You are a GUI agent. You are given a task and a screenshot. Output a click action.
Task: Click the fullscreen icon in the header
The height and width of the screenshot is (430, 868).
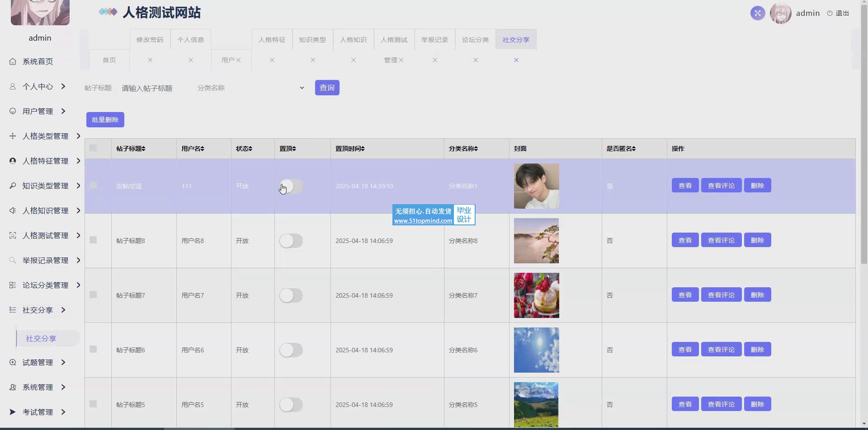pyautogui.click(x=757, y=13)
